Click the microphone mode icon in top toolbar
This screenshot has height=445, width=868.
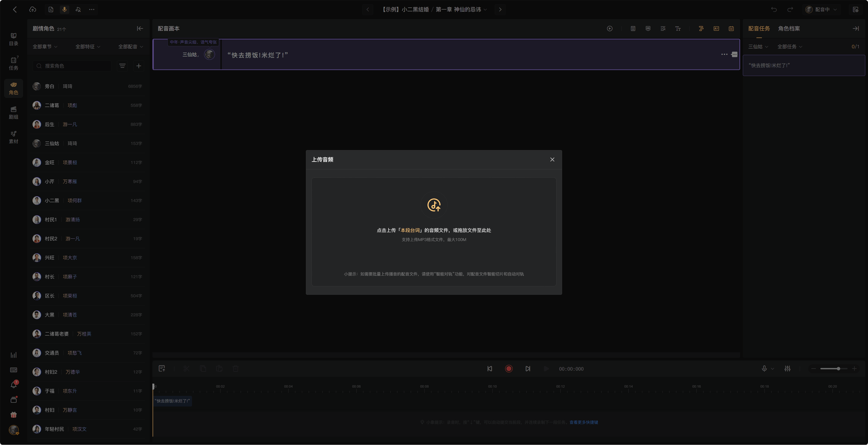tap(64, 9)
